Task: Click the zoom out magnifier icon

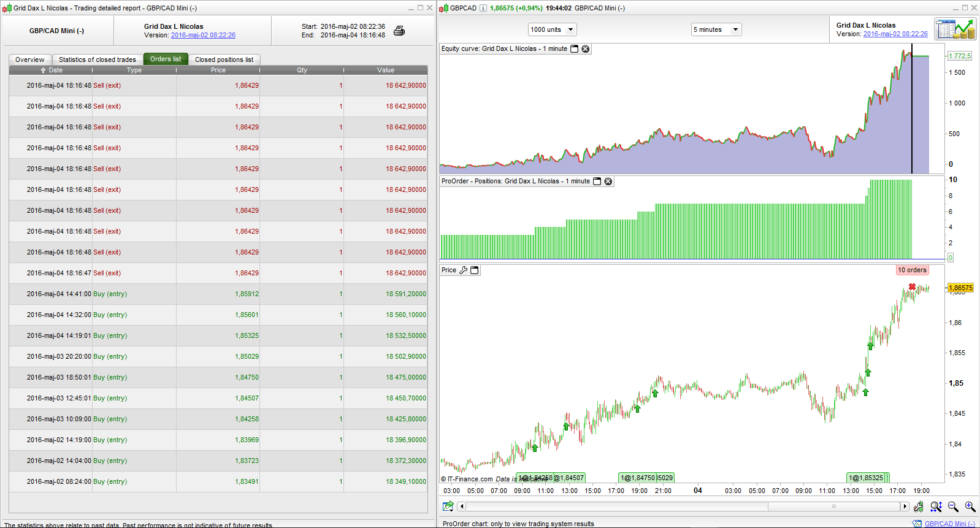Action: pyautogui.click(x=953, y=507)
